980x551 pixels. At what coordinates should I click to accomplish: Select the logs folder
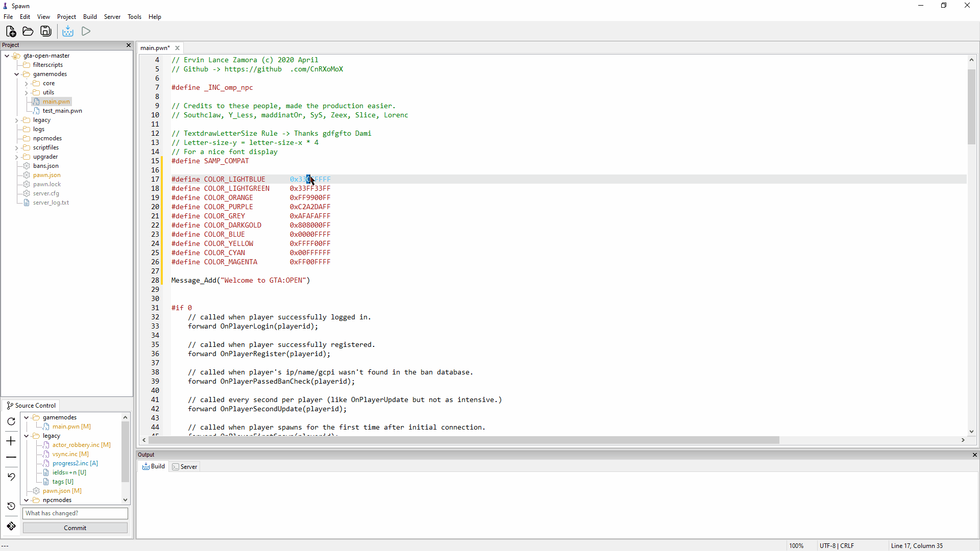pos(39,129)
